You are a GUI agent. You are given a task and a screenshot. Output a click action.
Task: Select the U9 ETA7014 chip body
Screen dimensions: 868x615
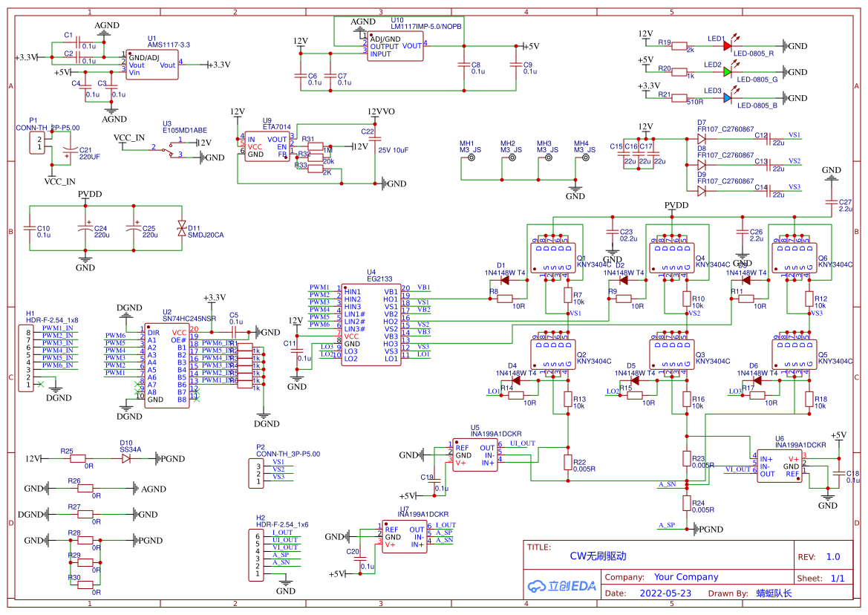[267, 146]
